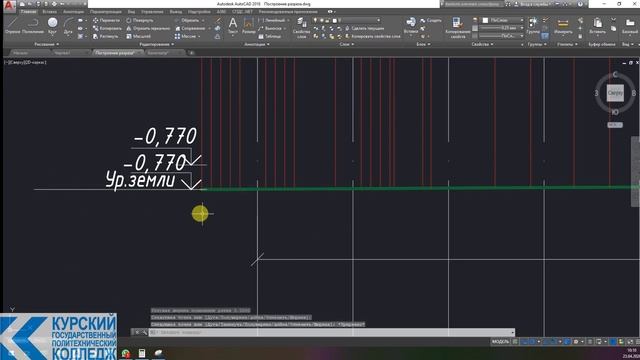Click the Повернуть (Rotate) tool

(140, 20)
